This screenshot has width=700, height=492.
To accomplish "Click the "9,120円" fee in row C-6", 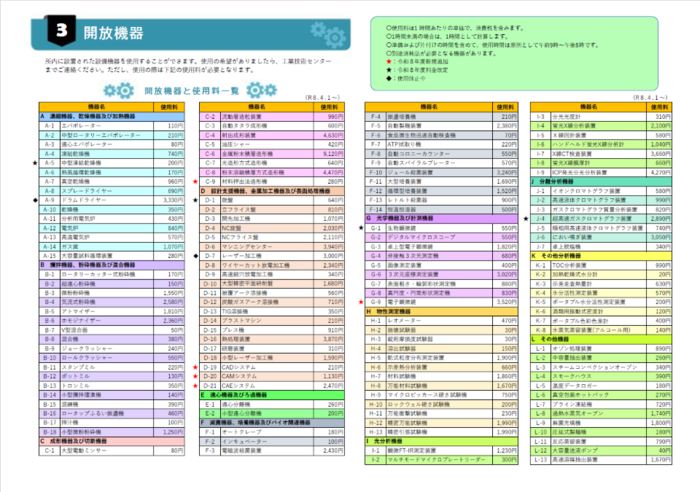I will pyautogui.click(x=329, y=154).
